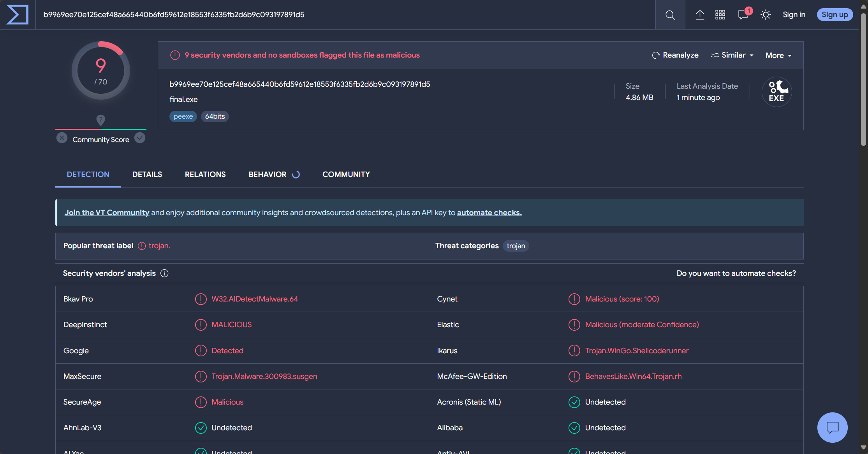Viewport: 868px width, 454px height.
Task: Click the 4.86 MB size value
Action: point(639,98)
